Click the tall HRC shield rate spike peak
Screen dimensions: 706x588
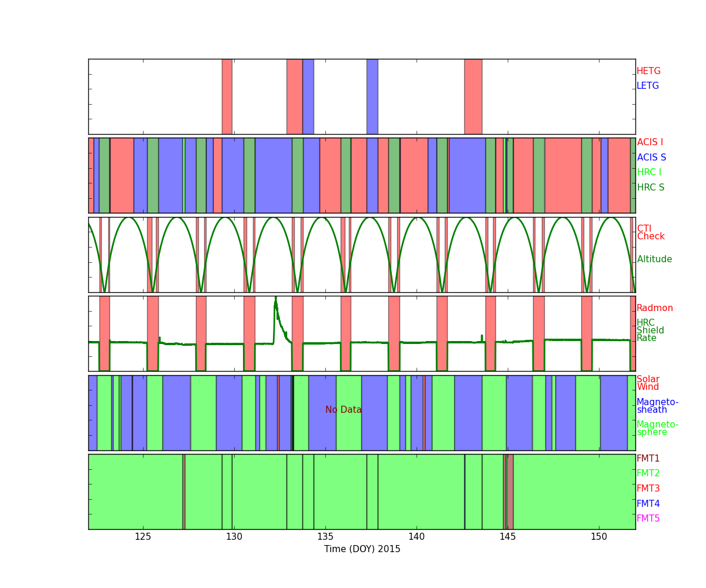click(275, 300)
